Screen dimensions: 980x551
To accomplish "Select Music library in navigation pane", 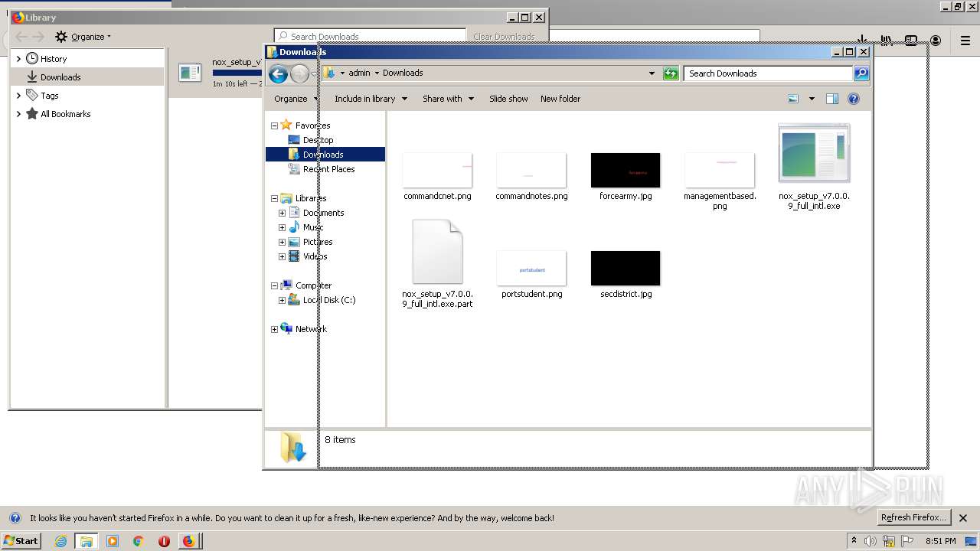I will [312, 227].
